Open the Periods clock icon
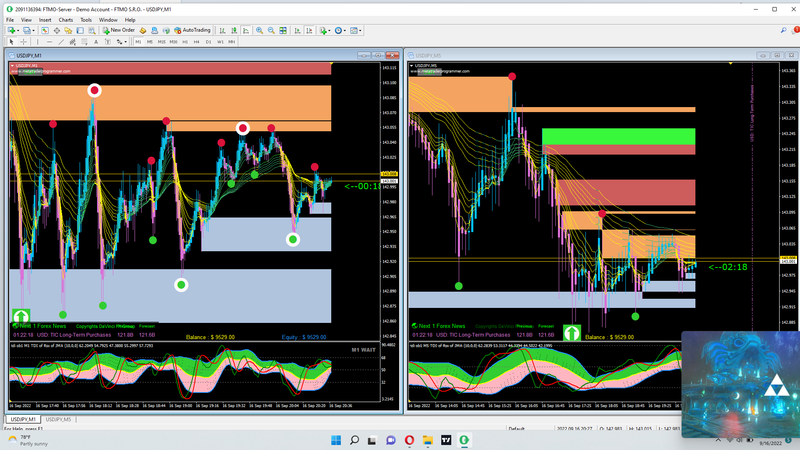The width and height of the screenshot is (800, 450). 338,31
